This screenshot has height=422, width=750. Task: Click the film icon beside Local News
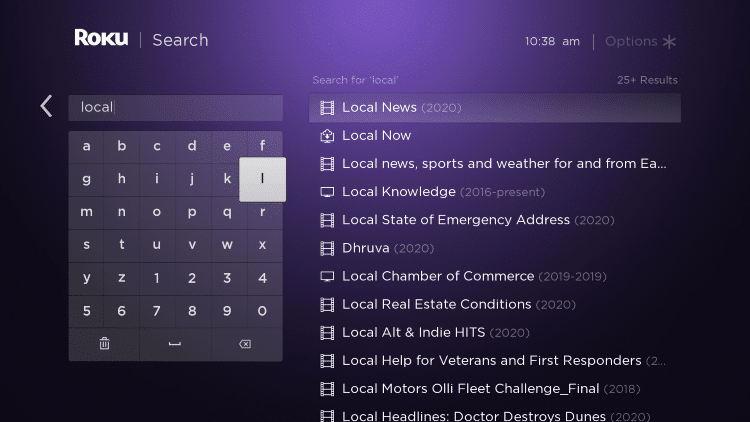[327, 108]
